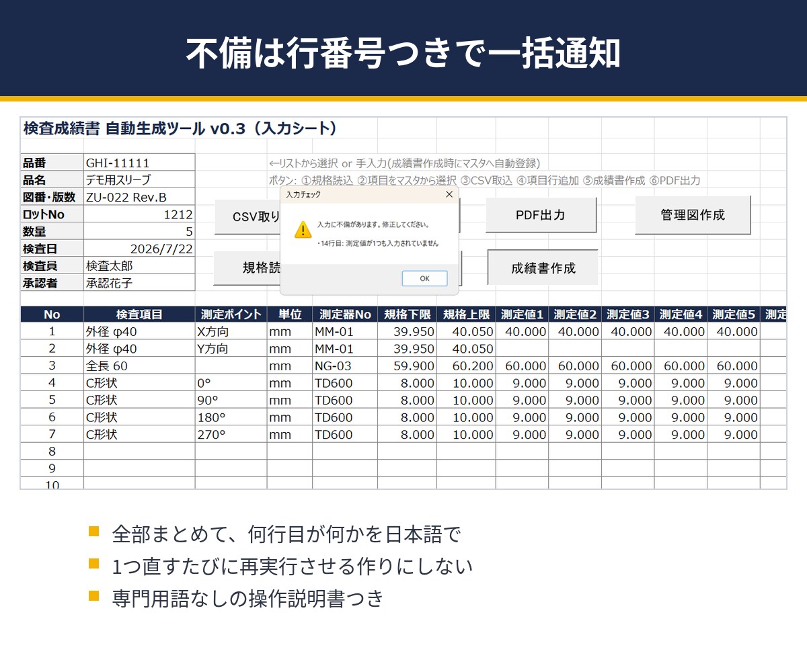This screenshot has height=672, width=807.
Task: Select the 90° 測定ポイント cell
Action: [231, 401]
